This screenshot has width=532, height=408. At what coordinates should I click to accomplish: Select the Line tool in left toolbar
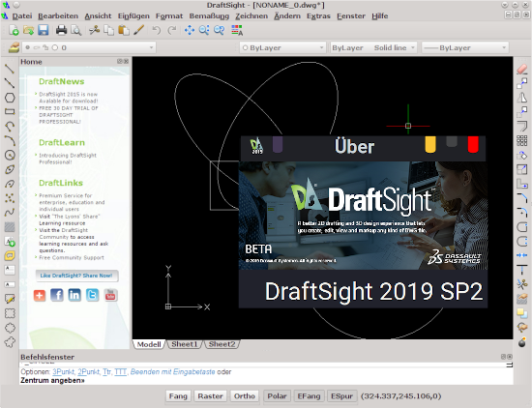coord(10,69)
